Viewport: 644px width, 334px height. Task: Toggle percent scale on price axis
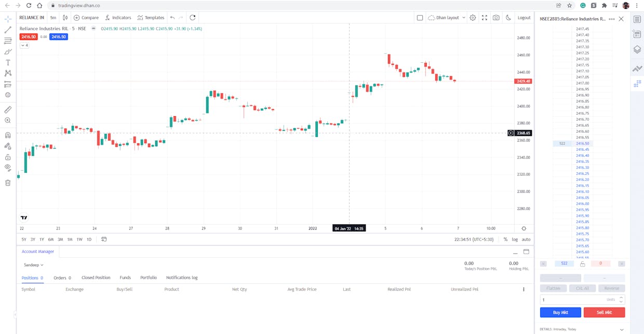coord(505,240)
